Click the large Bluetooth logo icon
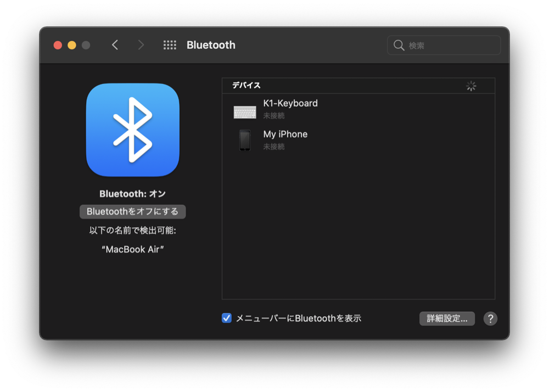The height and width of the screenshot is (392, 549). (x=133, y=130)
